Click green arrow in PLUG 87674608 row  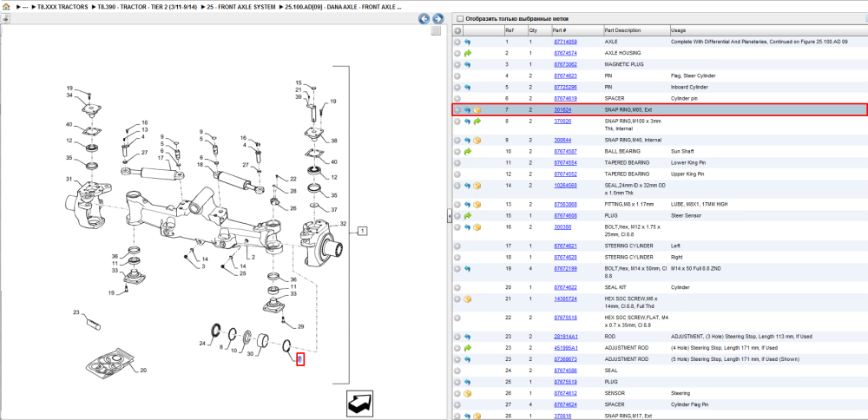tap(468, 216)
